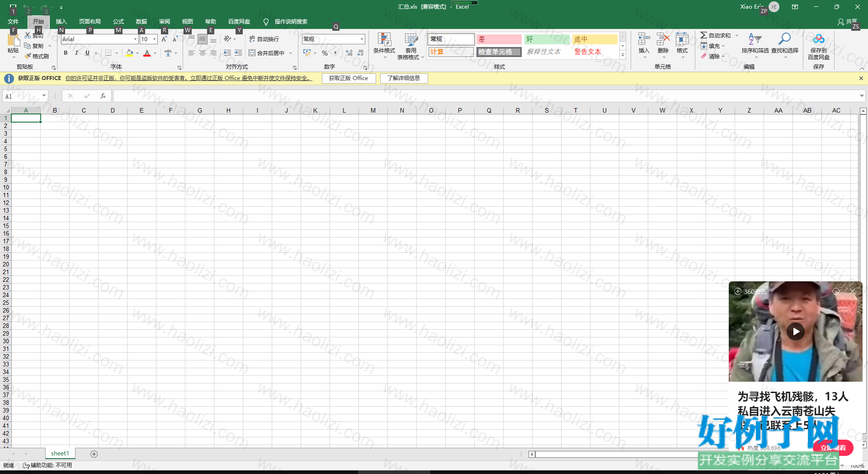Play the 360 news video popup
This screenshot has width=868, height=474.
[796, 332]
